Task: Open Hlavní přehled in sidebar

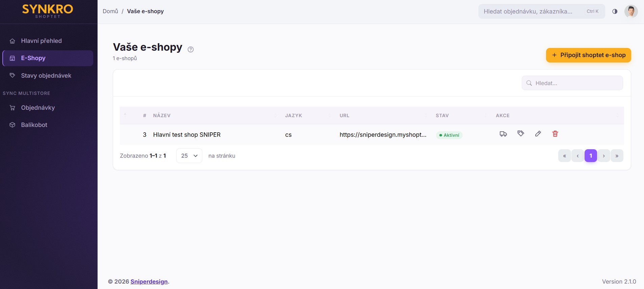Action: (48, 41)
